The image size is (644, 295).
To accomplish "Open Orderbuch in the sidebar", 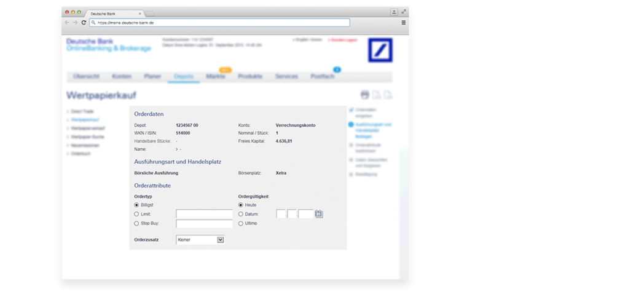I will 80,153.
